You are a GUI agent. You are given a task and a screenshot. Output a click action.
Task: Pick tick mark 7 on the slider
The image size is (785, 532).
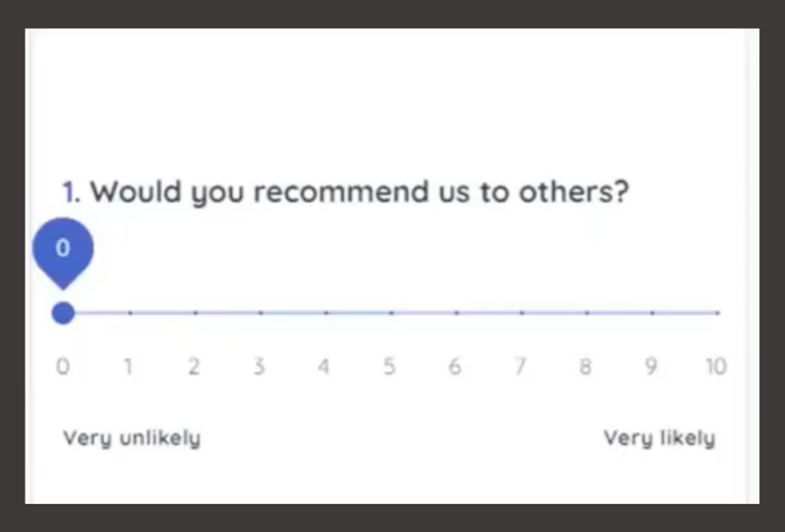(x=521, y=313)
